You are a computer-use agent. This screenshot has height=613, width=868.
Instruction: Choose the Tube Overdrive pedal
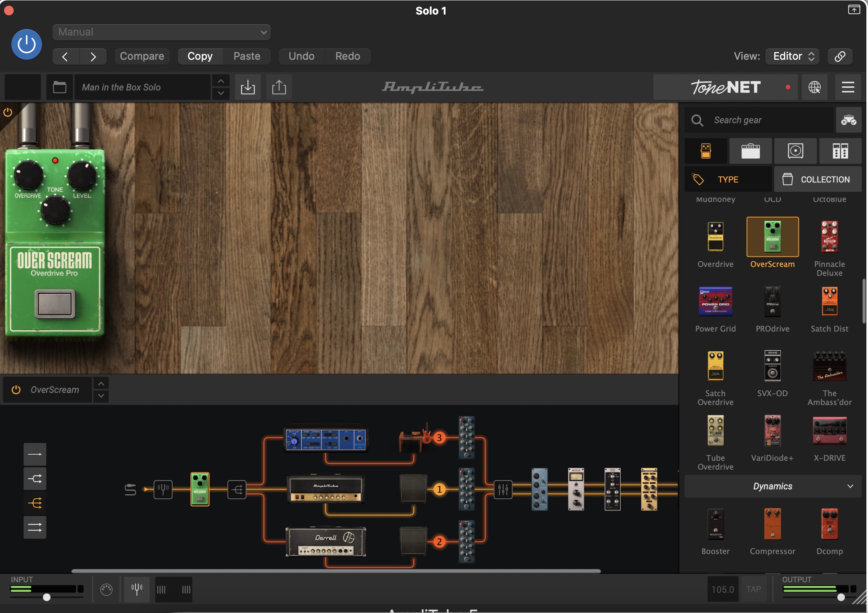coord(716,430)
